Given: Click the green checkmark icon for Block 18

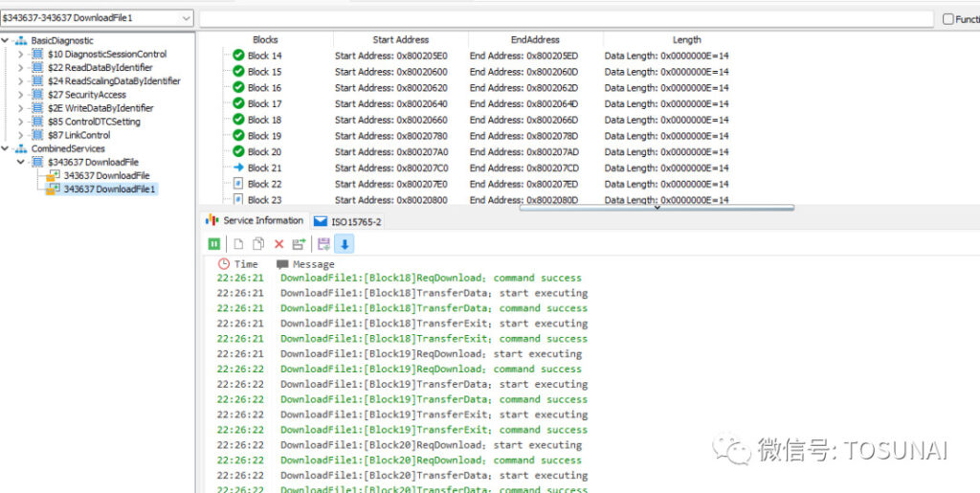Looking at the screenshot, I should (238, 120).
